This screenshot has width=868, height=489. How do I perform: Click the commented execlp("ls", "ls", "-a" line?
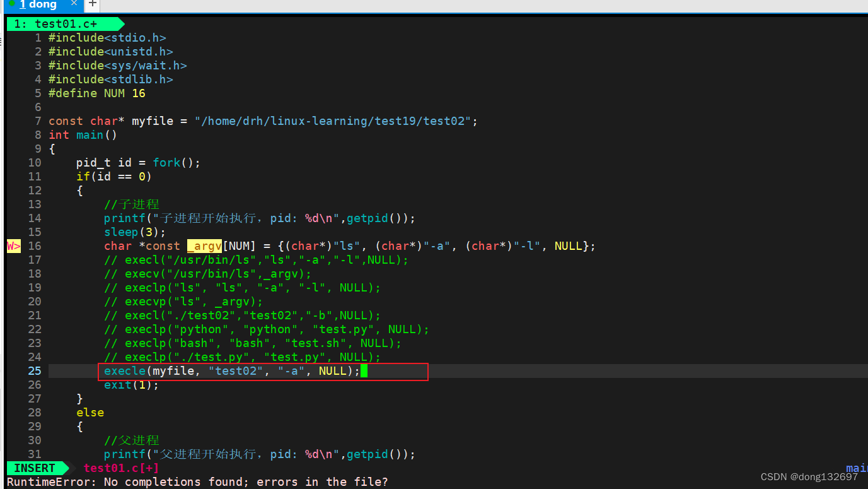tap(243, 288)
